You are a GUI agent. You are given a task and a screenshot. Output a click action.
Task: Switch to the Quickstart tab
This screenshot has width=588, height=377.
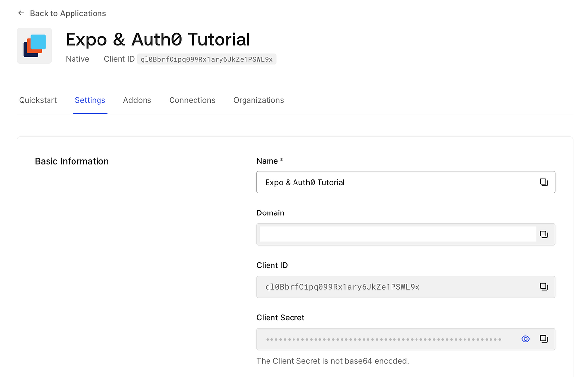coord(38,100)
